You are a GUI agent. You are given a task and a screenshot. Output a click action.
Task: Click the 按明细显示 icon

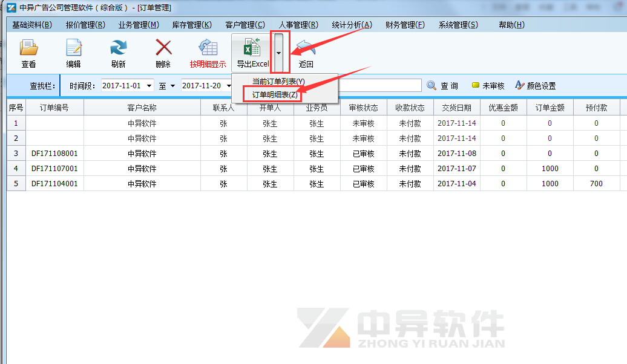pos(208,48)
